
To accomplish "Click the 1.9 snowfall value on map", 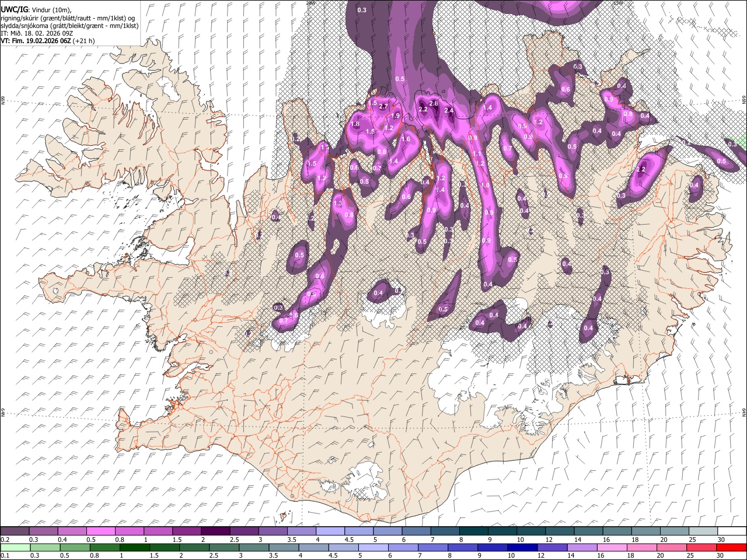I will 395,116.
